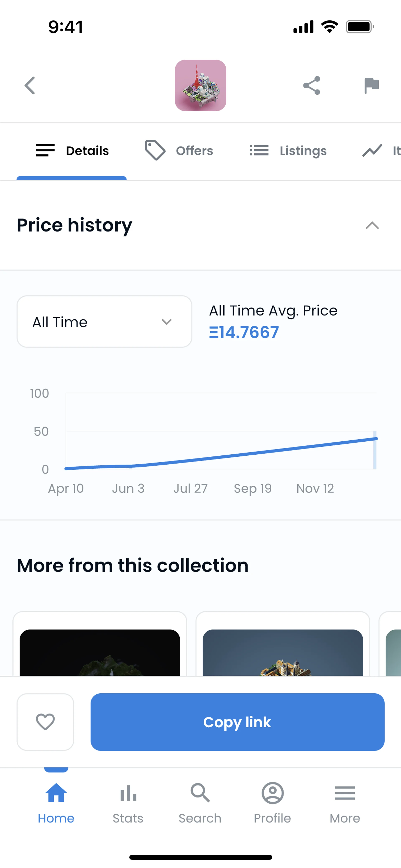Image resolution: width=401 pixels, height=868 pixels.
Task: Open the NFT thumbnail in header
Action: point(200,86)
